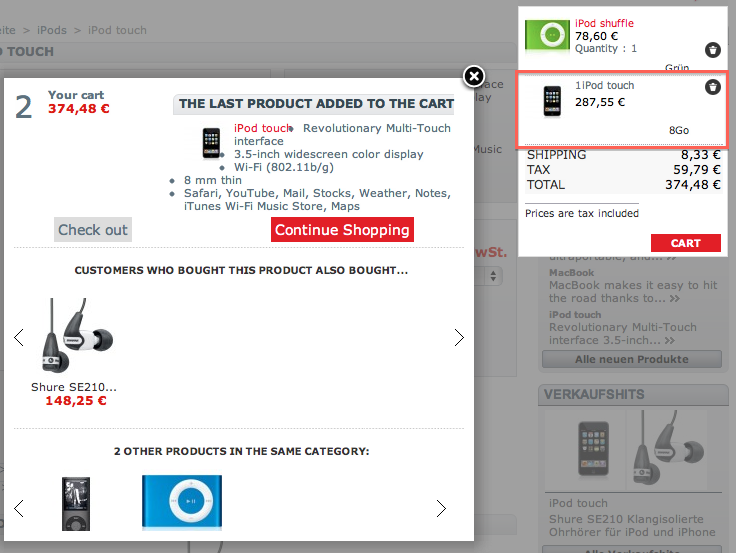Click the iPod shuffle link in cart
Screen dimensions: 736x553
coord(604,23)
